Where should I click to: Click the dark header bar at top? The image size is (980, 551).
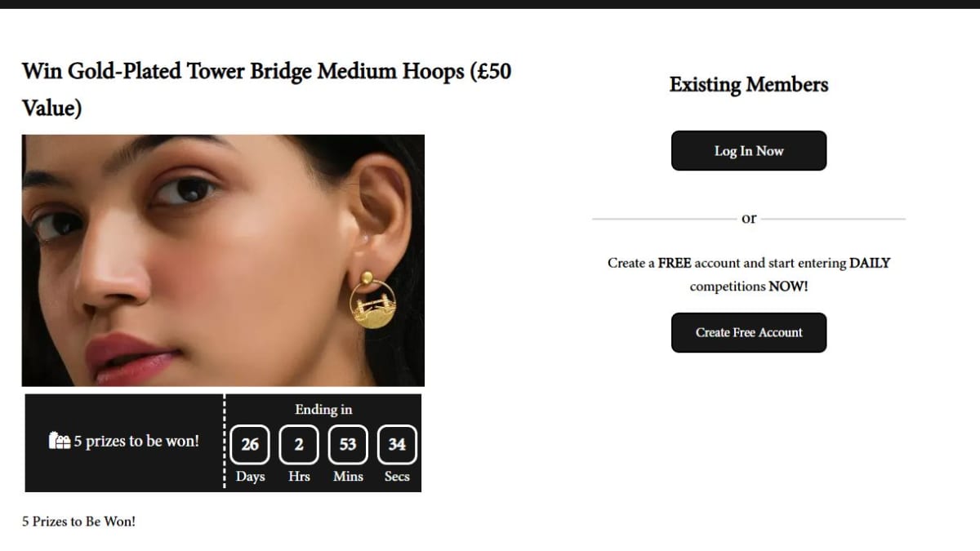coord(490,4)
